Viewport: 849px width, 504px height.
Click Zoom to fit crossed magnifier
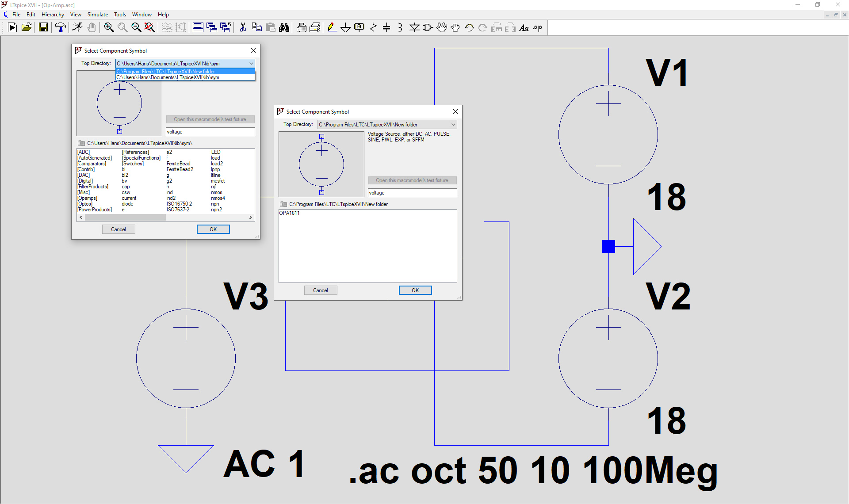click(150, 28)
